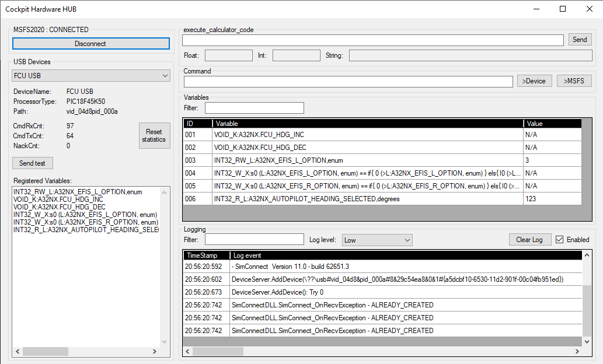Click the log horizontal scrollbar thumb
Viewport: 603px width, 364px height.
coord(218,351)
